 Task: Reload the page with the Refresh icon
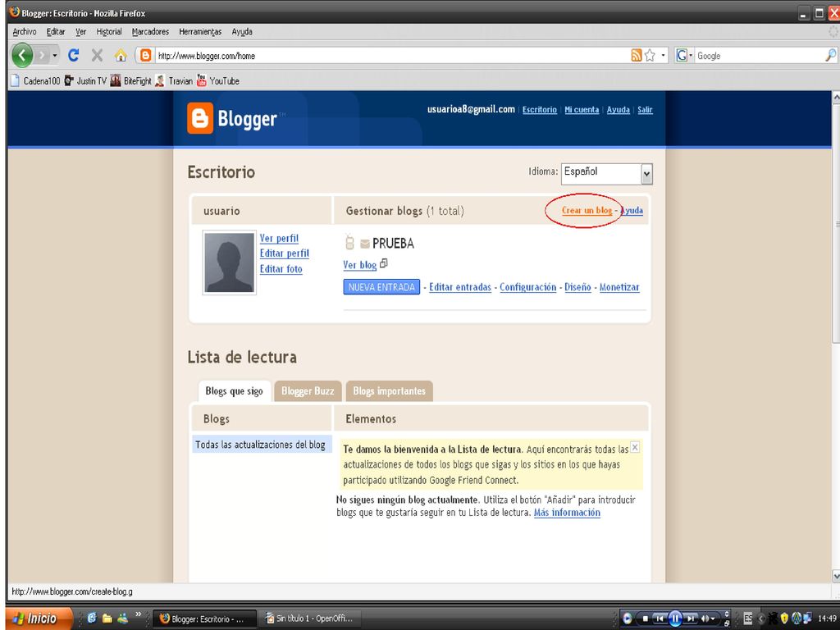pyautogui.click(x=73, y=55)
